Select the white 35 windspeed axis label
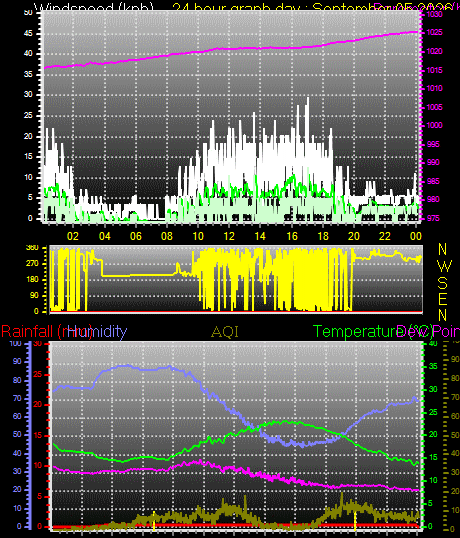 point(28,74)
